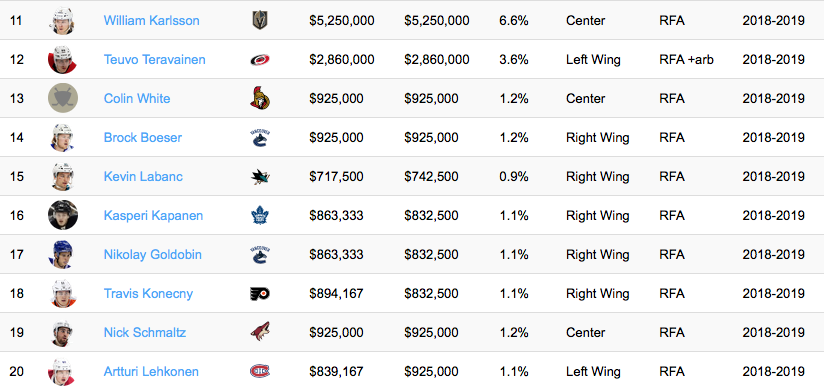Click Nick Schmaltz's headshot photo

[63, 332]
